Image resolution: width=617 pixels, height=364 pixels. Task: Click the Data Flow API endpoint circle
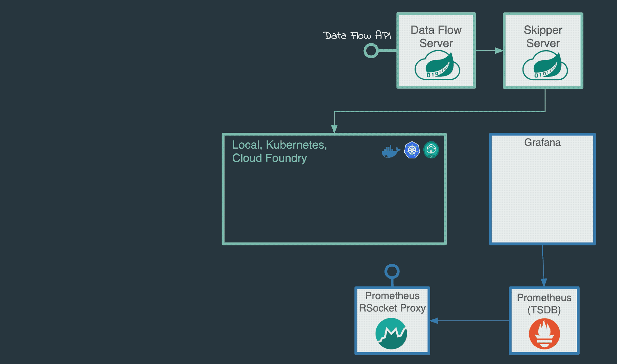[371, 51]
